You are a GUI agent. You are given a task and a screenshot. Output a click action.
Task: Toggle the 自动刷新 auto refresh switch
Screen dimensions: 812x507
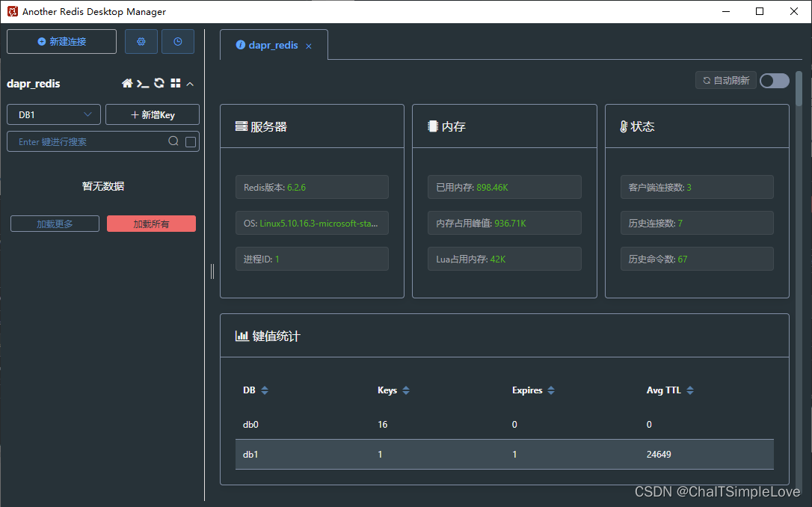tap(774, 81)
